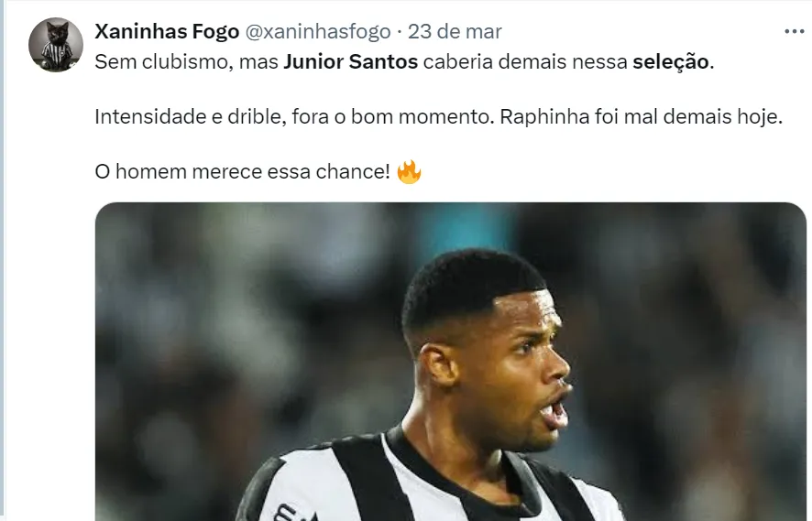Click the fire emoji ending the tweet
Screen dimensions: 812x521
pos(409,172)
